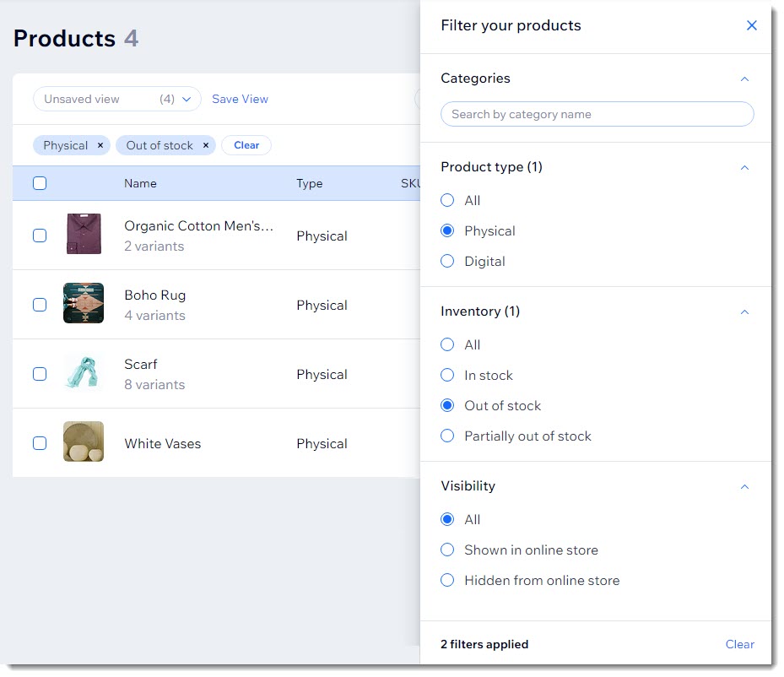Clear all applied filters at panel bottom
The image size is (784, 677).
(739, 644)
